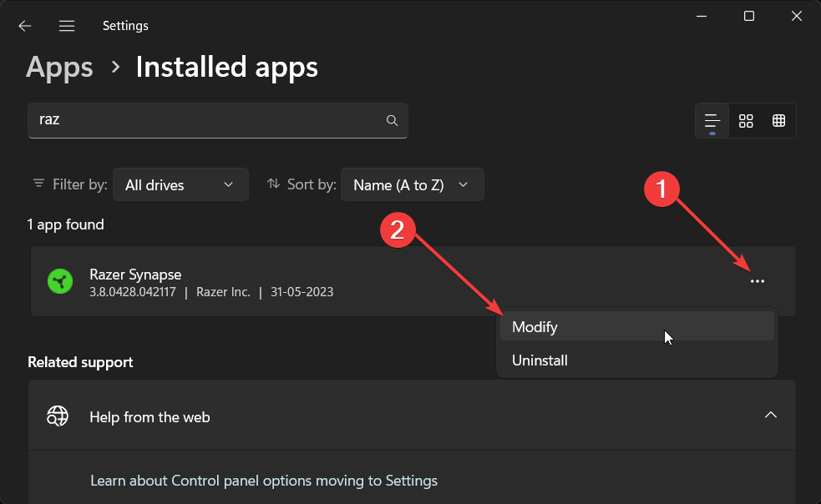
Task: Close the Settings window
Action: pyautogui.click(x=797, y=16)
